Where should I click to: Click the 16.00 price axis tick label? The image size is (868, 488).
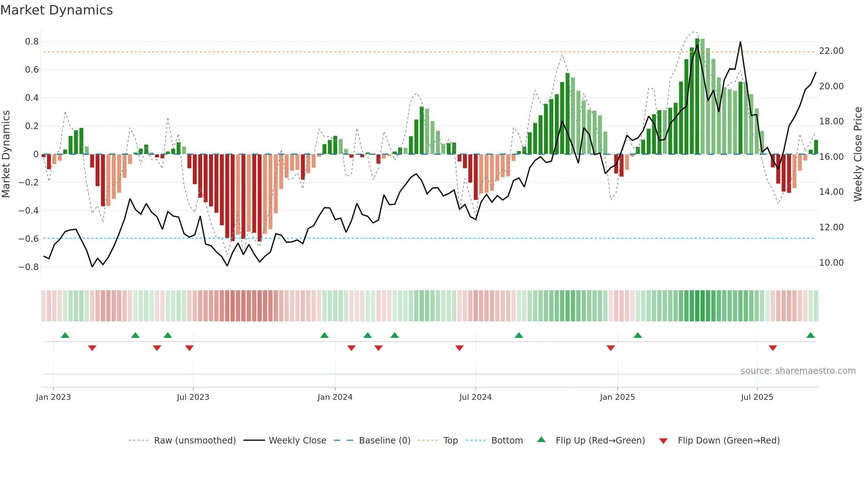831,157
